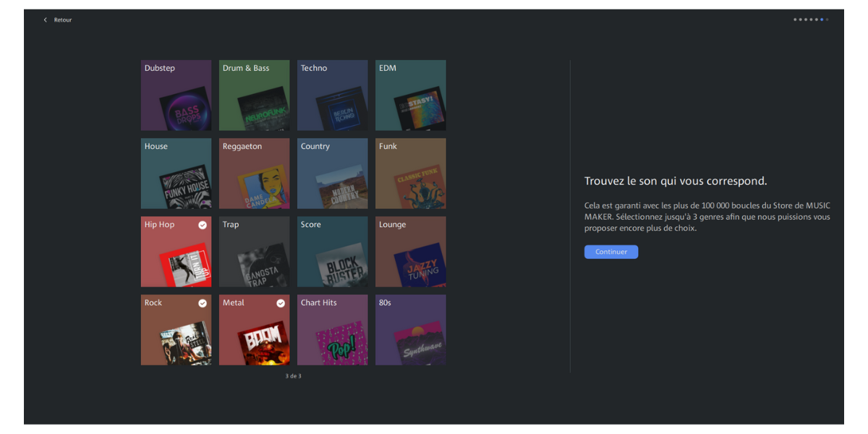Viewport: 868px width, 434px height.
Task: Go back using the Retour link
Action: tap(63, 20)
